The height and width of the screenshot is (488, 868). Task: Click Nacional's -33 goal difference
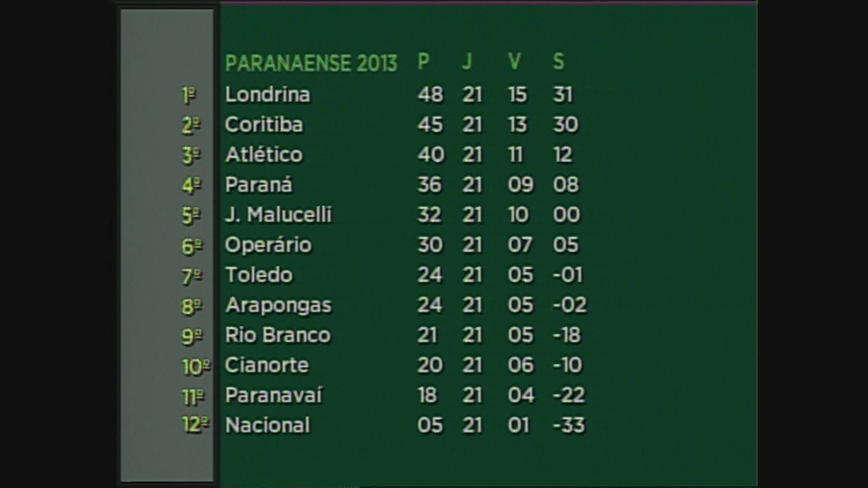(569, 425)
